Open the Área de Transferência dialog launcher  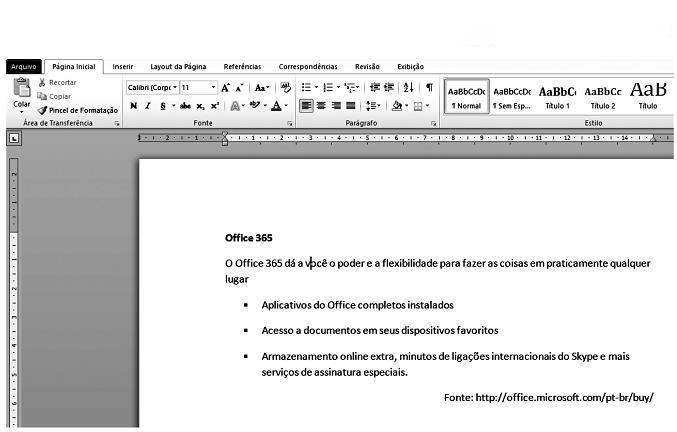(x=117, y=124)
